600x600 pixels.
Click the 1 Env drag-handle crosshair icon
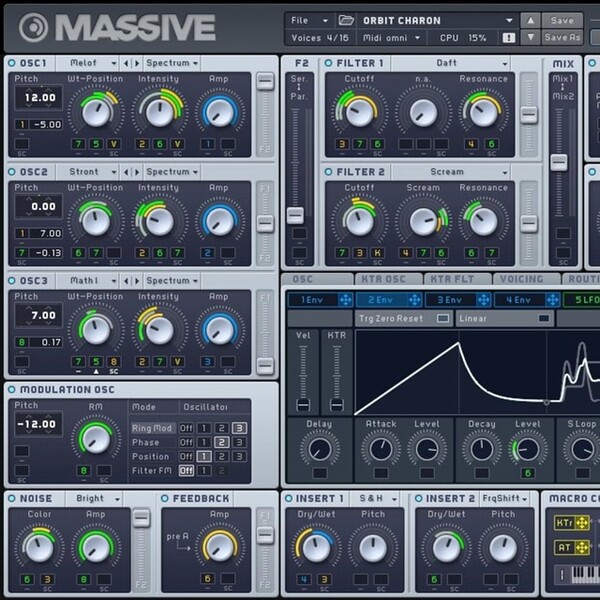pyautogui.click(x=346, y=300)
